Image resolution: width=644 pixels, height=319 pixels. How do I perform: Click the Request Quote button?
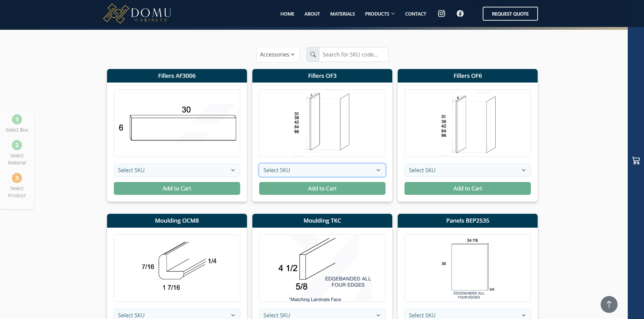tap(510, 14)
